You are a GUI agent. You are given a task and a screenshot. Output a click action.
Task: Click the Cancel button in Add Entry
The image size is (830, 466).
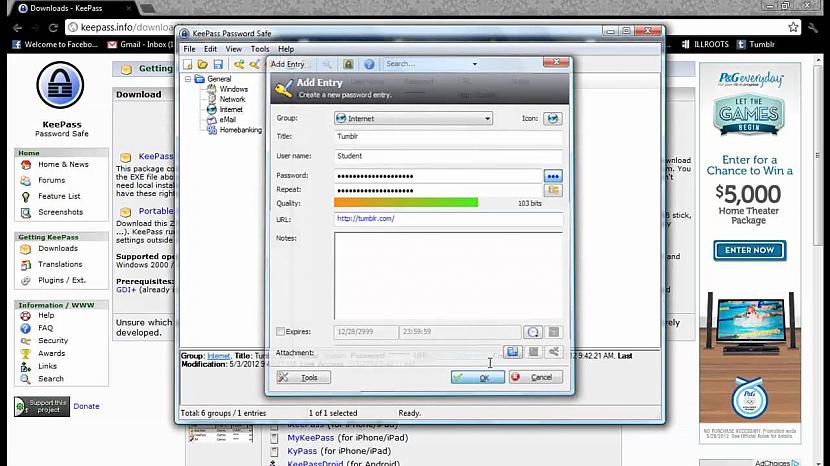tap(536, 378)
